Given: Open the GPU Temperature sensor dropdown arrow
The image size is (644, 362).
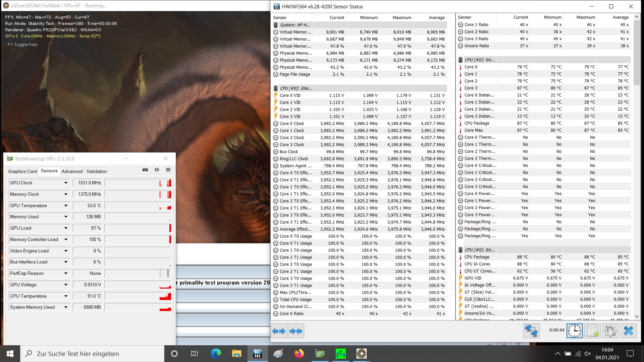Looking at the screenshot, I should click(66, 206).
